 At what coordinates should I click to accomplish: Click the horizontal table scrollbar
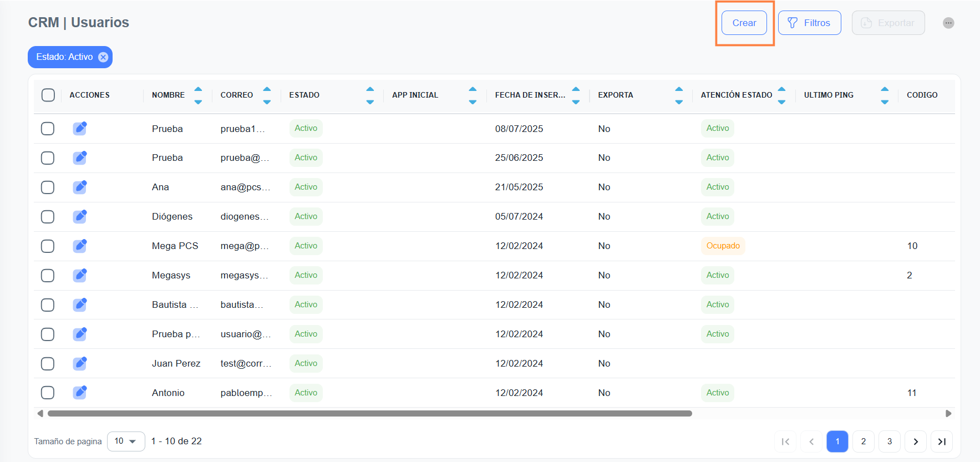(369, 413)
